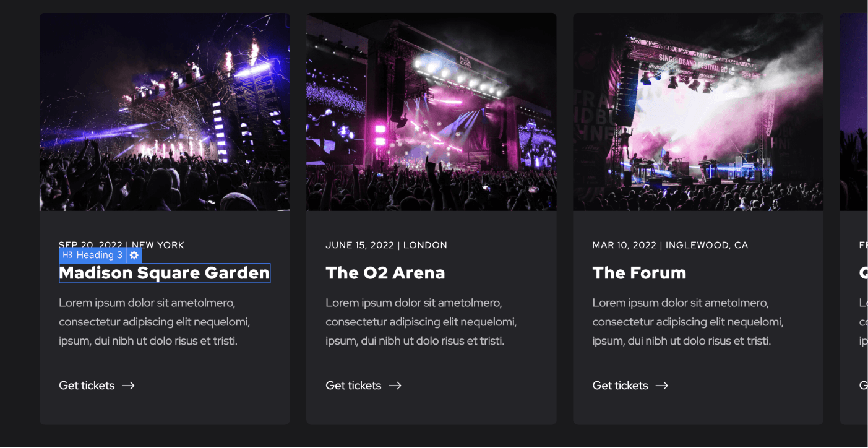Select the MAR 10, 2022 INGLEWOOD date text
This screenshot has width=868, height=448.
pos(670,244)
